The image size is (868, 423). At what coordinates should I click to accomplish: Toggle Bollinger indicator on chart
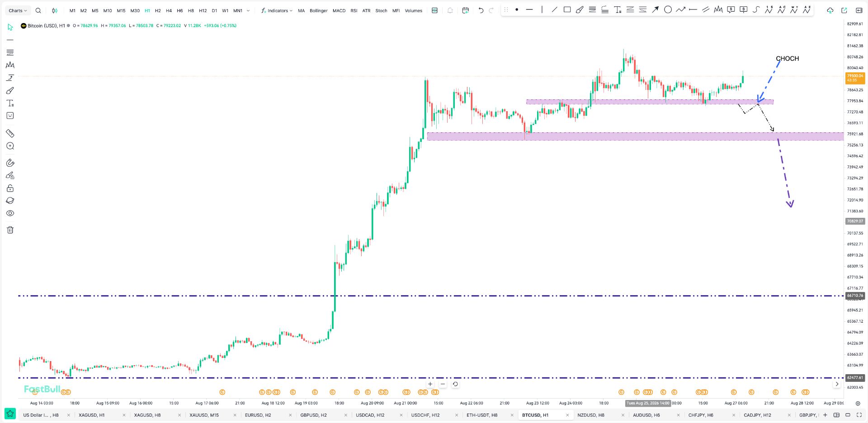coord(319,11)
